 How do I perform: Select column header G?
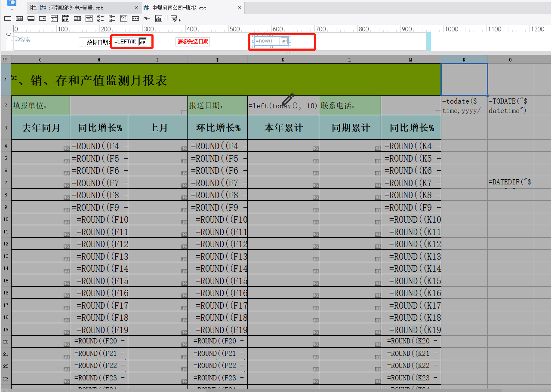tap(40, 60)
